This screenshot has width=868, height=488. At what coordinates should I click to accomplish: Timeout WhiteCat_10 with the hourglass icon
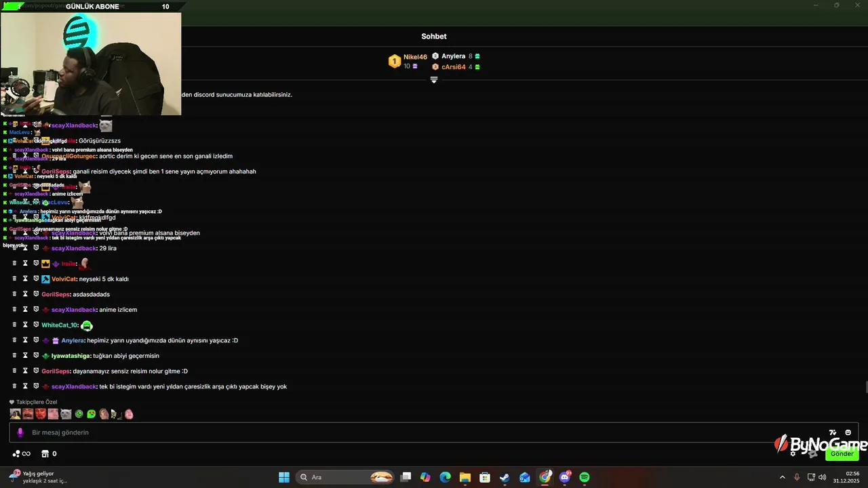(25, 325)
